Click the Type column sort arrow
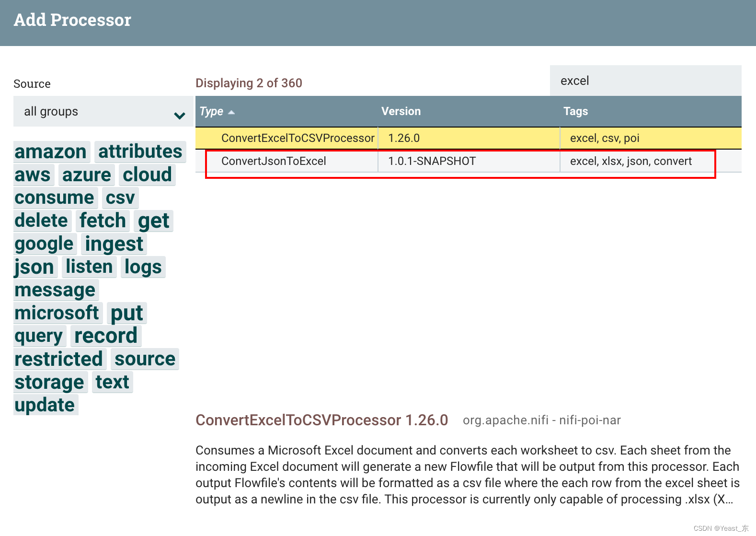Image resolution: width=756 pixels, height=536 pixels. click(231, 112)
